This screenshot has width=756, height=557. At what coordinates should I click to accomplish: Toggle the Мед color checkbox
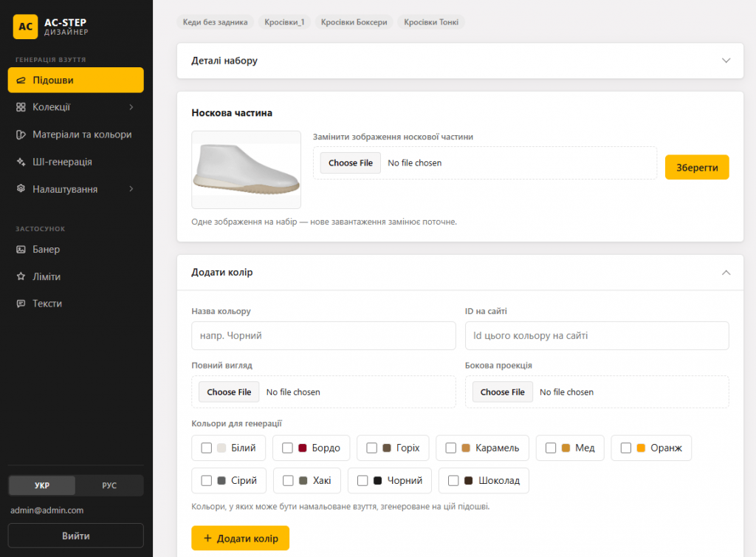click(551, 448)
